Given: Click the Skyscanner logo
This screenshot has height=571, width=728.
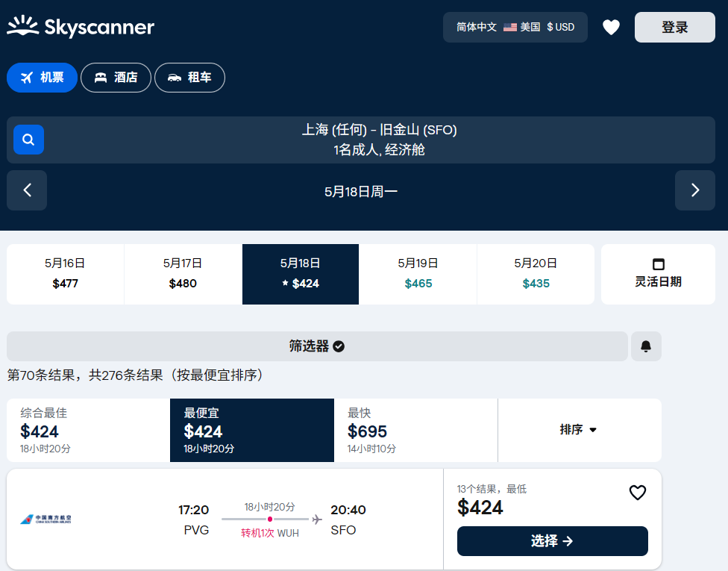Looking at the screenshot, I should [x=81, y=28].
